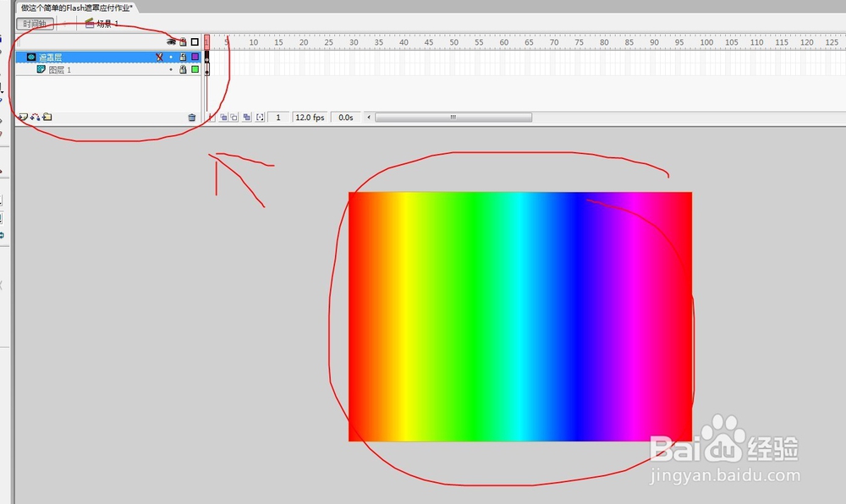Viewport: 846px width, 504px height.
Task: Click the 12.0 fps frame rate field
Action: tap(310, 117)
